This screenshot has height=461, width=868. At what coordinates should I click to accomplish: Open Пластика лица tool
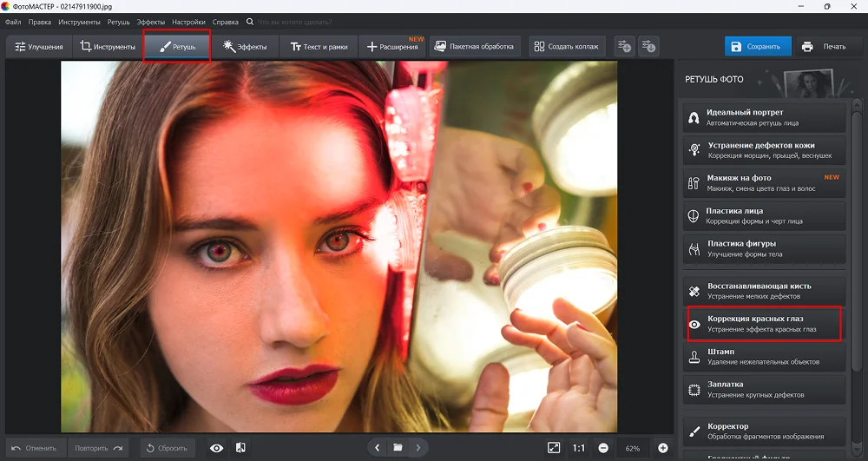tap(764, 216)
